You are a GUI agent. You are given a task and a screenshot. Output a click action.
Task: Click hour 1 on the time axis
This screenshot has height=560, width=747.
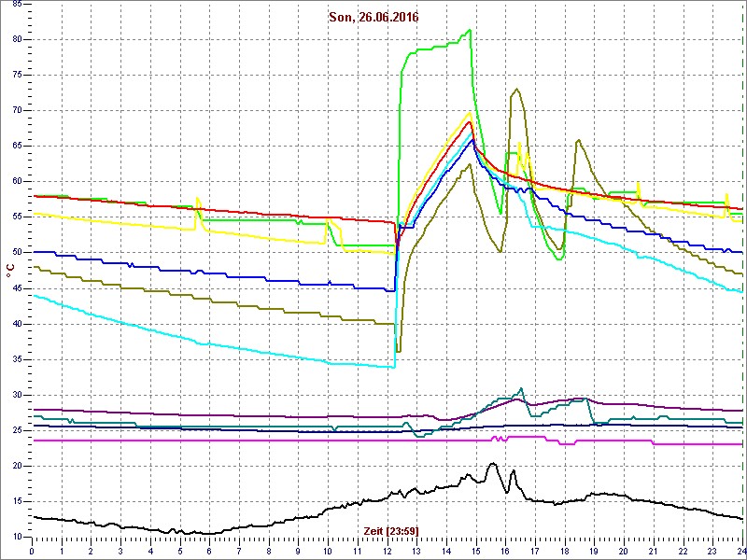click(62, 551)
